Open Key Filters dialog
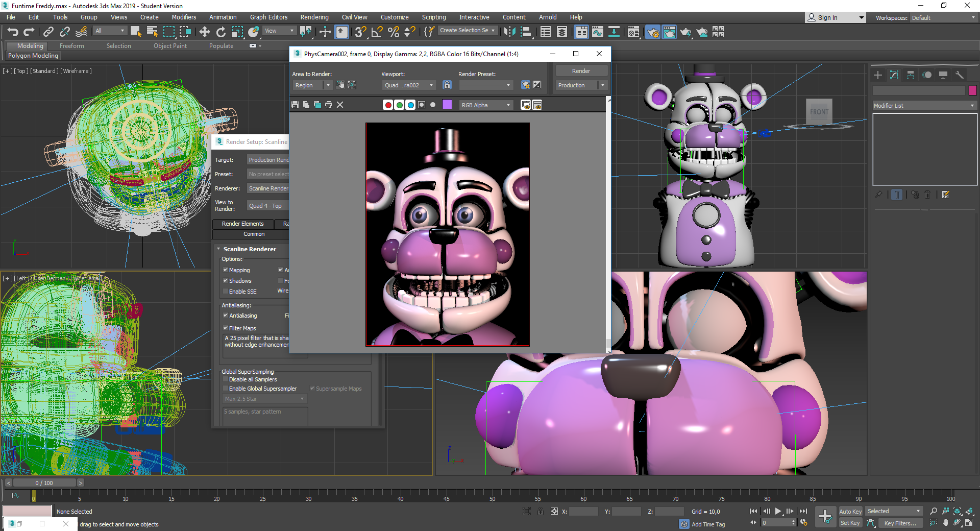The height and width of the screenshot is (531, 980). click(900, 523)
